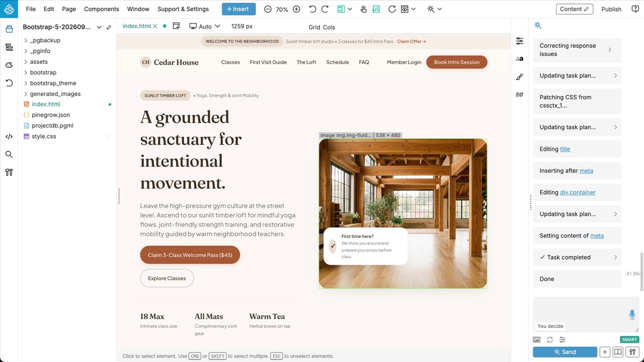Toggle the SMART mode badge
This screenshot has width=644, height=362.
629,340
